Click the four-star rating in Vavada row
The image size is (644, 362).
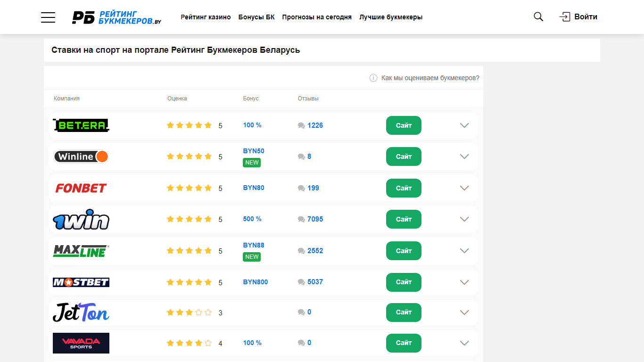pos(189,343)
